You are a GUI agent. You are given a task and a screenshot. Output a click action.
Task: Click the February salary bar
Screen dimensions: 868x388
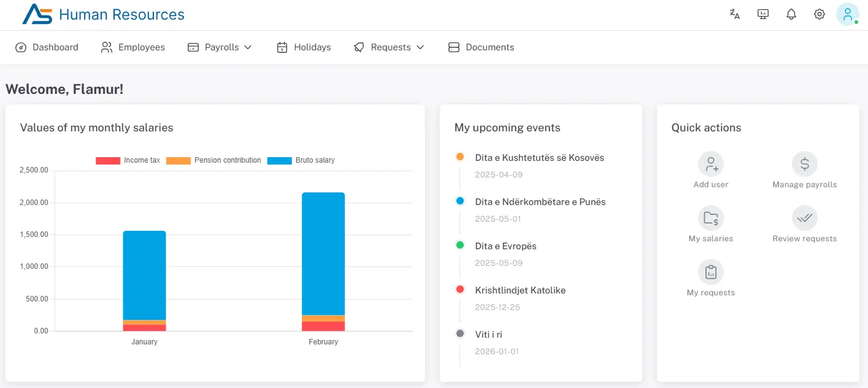point(323,258)
